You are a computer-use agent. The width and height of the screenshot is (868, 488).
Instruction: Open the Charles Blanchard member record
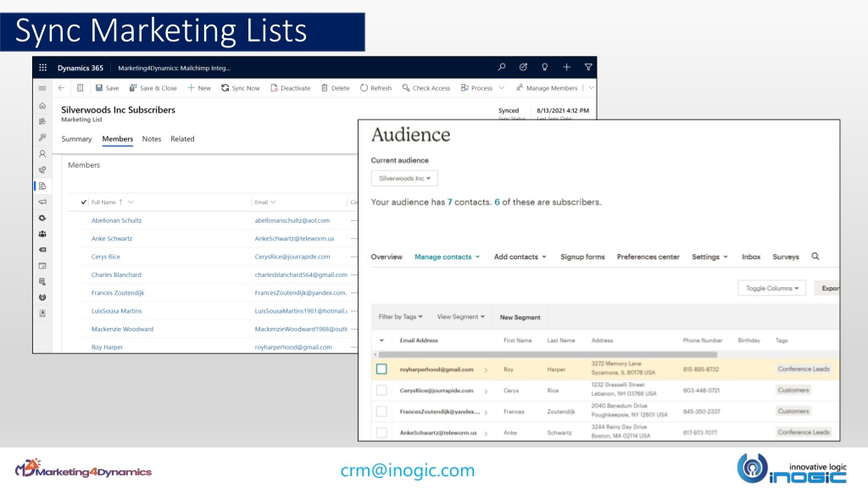[116, 274]
